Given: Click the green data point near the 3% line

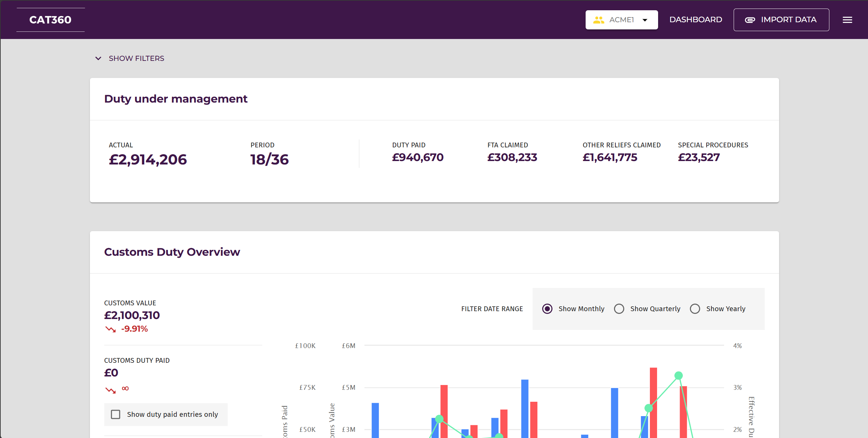Looking at the screenshot, I should click(649, 408).
